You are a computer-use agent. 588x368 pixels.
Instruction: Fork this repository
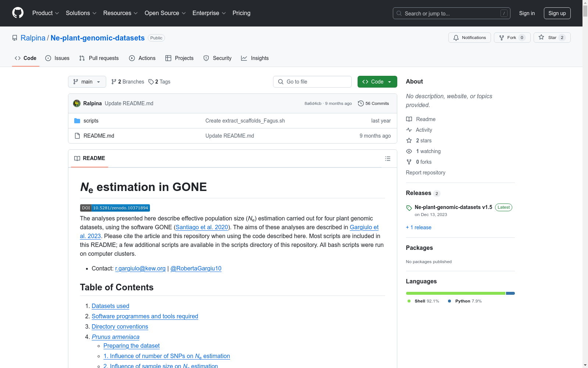(512, 38)
